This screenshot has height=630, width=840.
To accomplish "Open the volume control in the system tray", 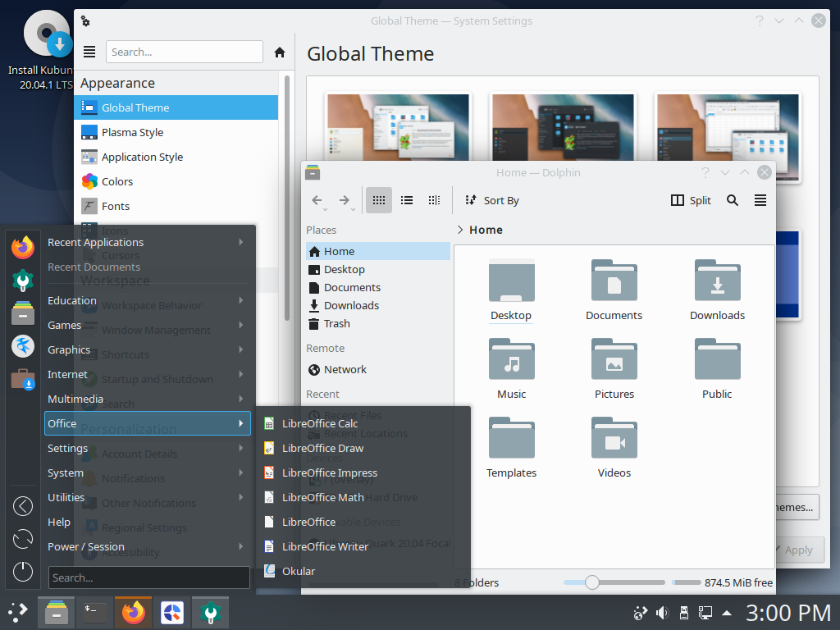I will coord(663,613).
